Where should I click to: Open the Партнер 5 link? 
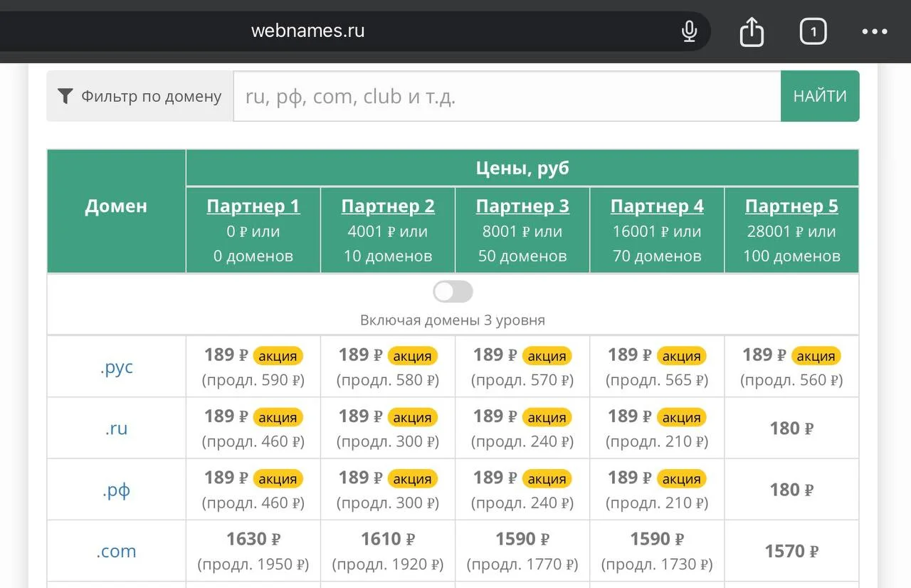(791, 206)
